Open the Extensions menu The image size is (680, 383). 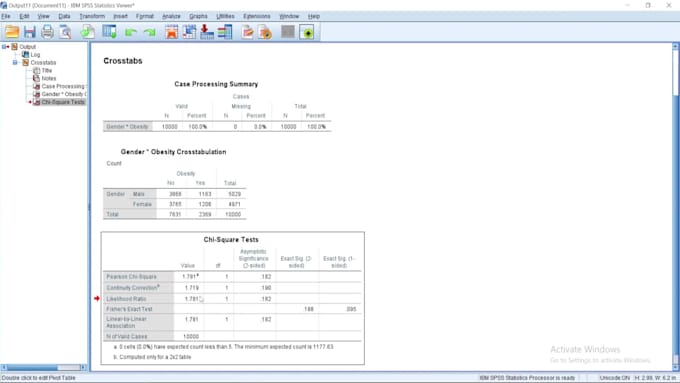click(257, 16)
